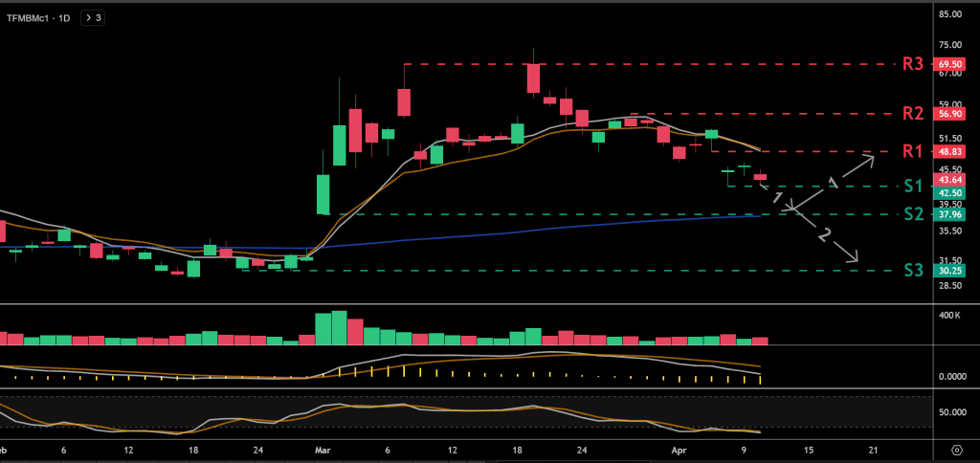Select the S1 support text label
The width and height of the screenshot is (980, 463).
(913, 187)
